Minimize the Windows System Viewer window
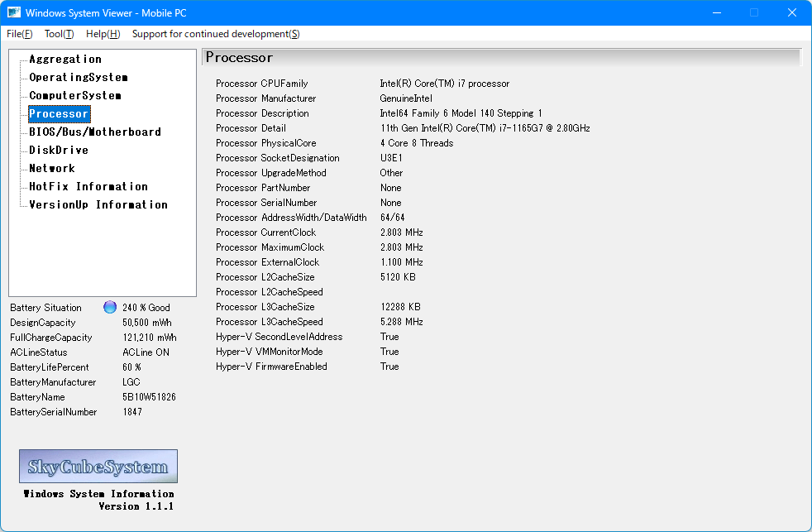The height and width of the screenshot is (532, 812). pyautogui.click(x=717, y=12)
